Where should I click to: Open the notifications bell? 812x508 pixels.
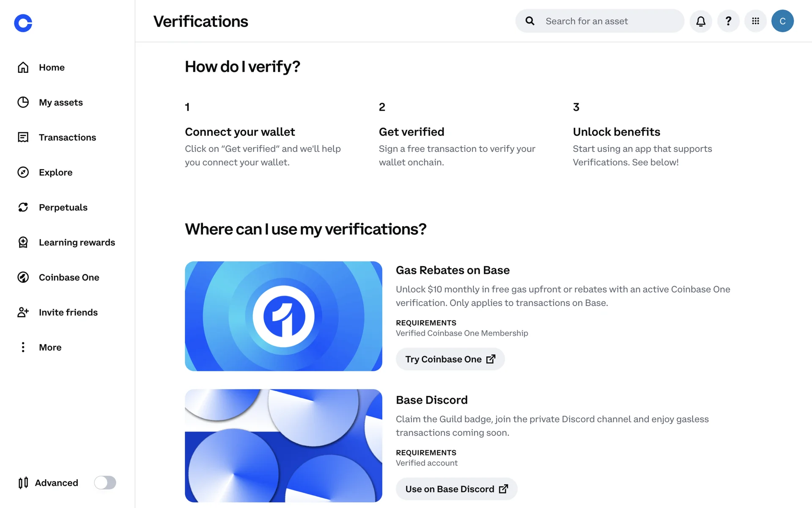701,21
